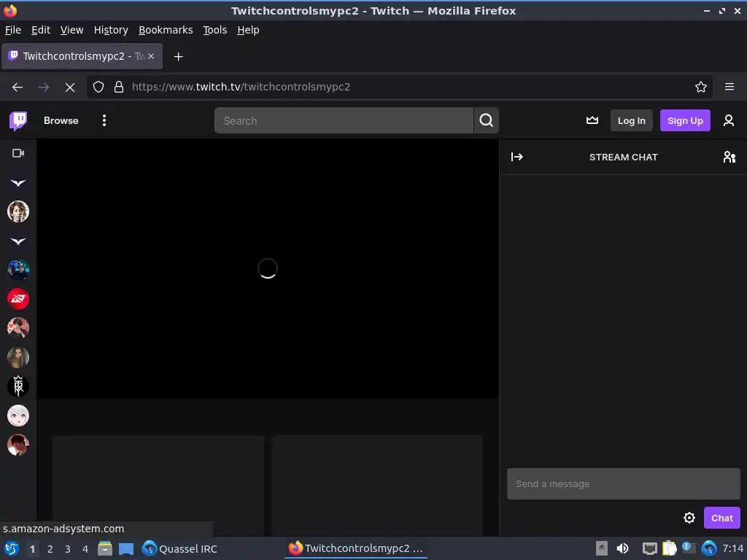Viewport: 747px width, 560px height.
Task: Open the File menu
Action: [x=13, y=30]
